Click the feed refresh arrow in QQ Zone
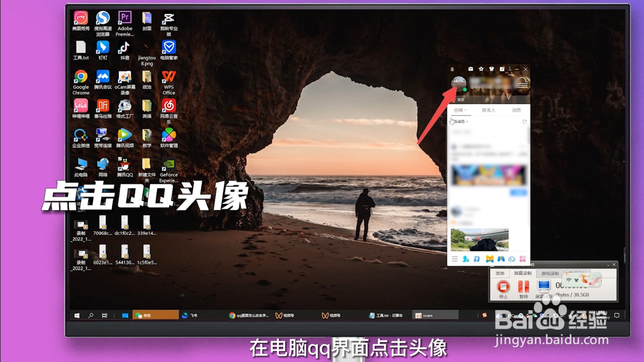The width and height of the screenshot is (644, 362). pos(524,121)
